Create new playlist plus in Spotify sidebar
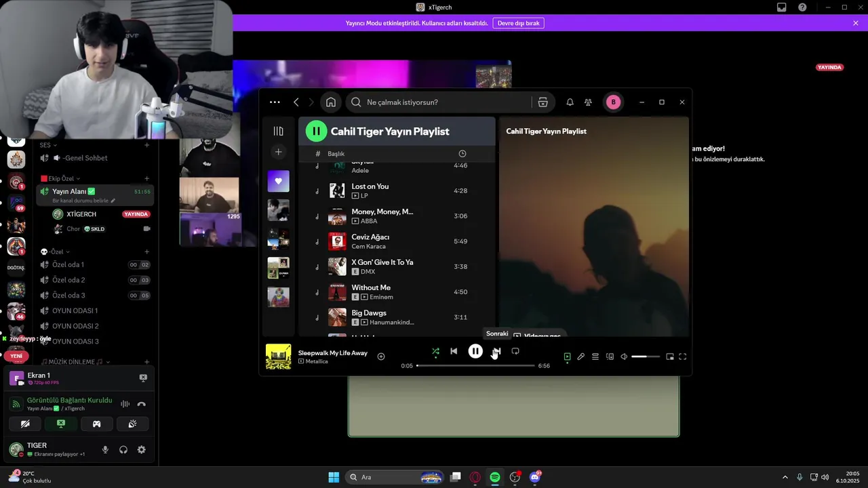This screenshot has width=868, height=488. click(278, 152)
